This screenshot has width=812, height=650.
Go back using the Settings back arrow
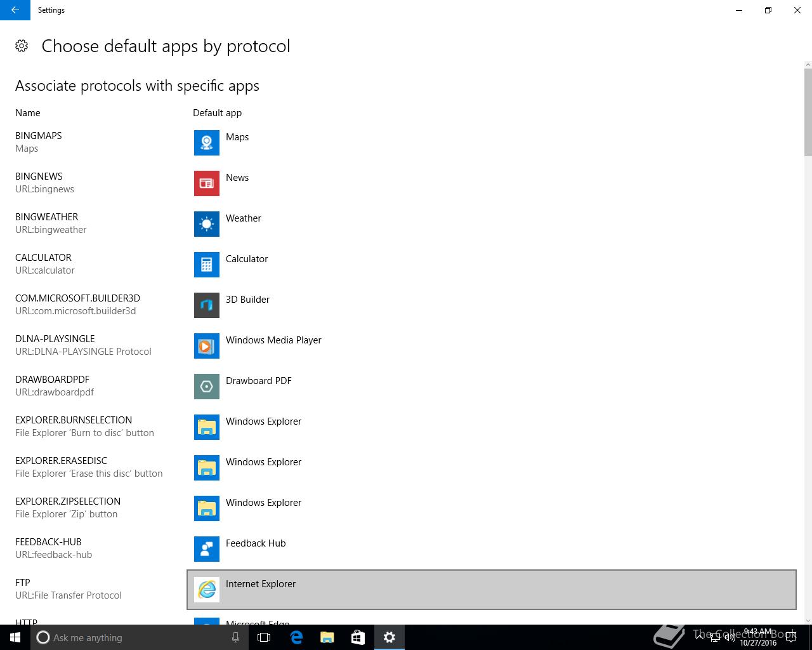pos(15,10)
